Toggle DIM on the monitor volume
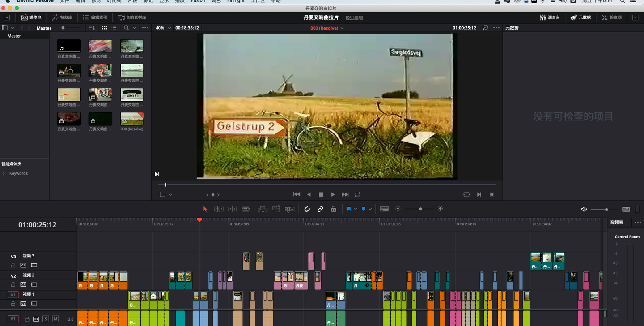This screenshot has width=644, height=326. coord(626,210)
